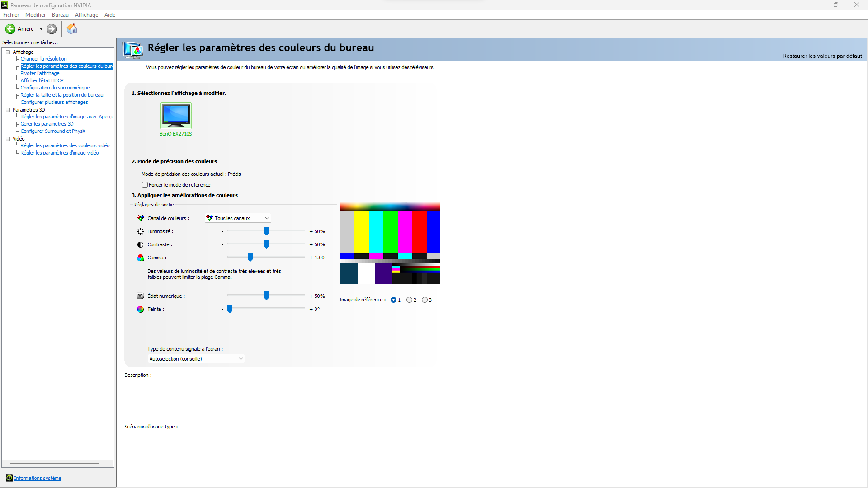Open Changer la résolution in the task tree
Screen dimensions: 868x488
pyautogui.click(x=43, y=59)
